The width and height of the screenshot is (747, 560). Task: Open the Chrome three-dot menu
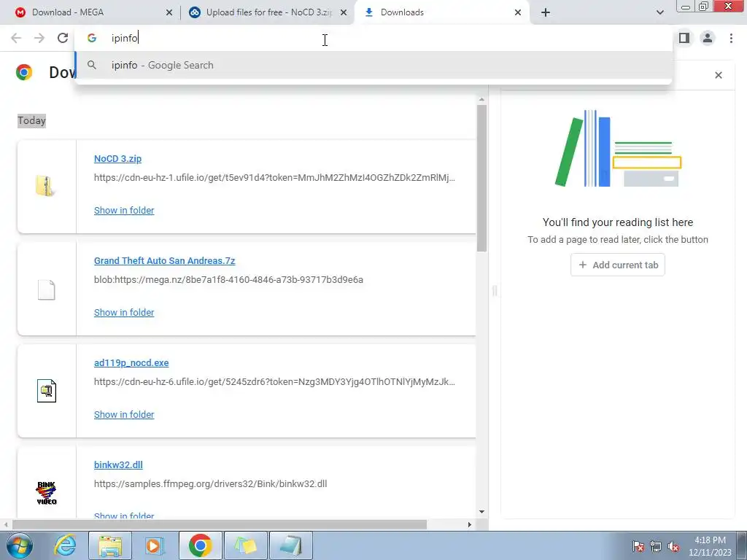pos(731,38)
